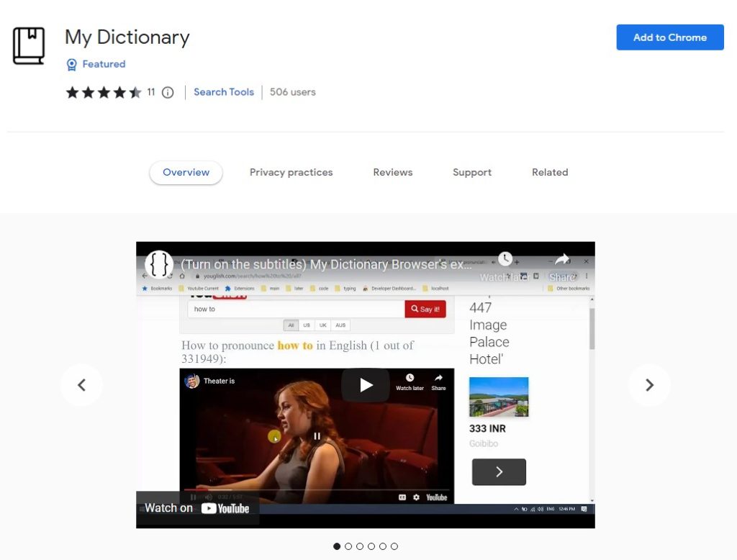The width and height of the screenshot is (737, 560).
Task: Open the Reviews tab
Action: (393, 173)
